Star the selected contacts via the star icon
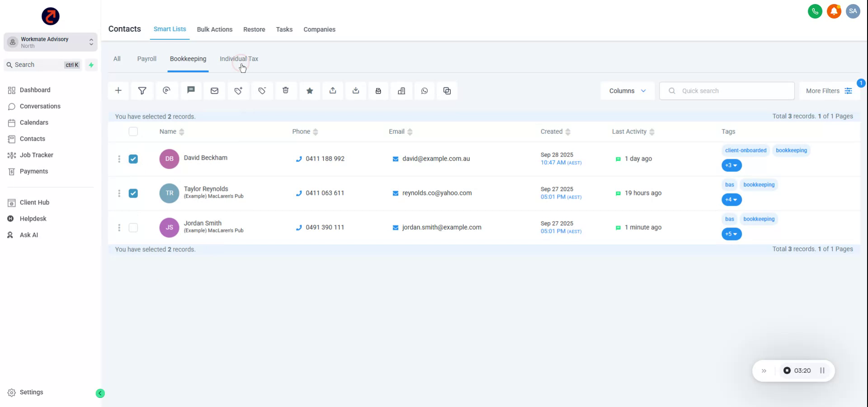 pyautogui.click(x=310, y=90)
